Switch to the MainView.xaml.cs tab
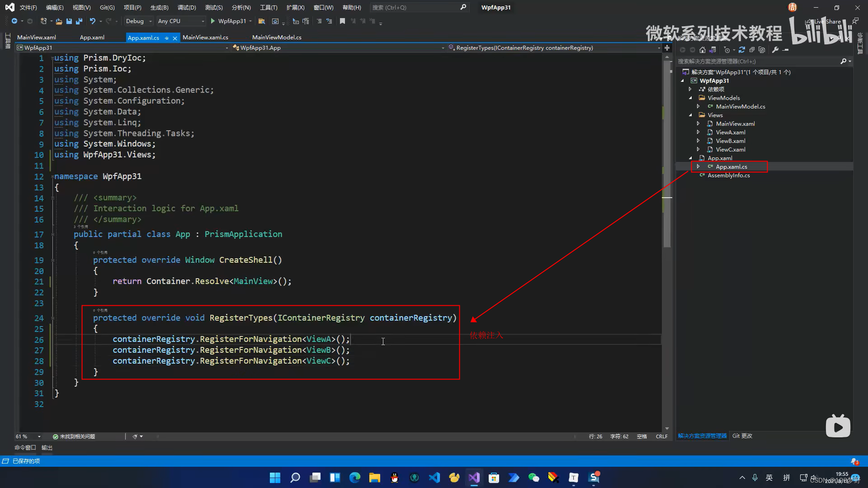868x488 pixels. [205, 38]
